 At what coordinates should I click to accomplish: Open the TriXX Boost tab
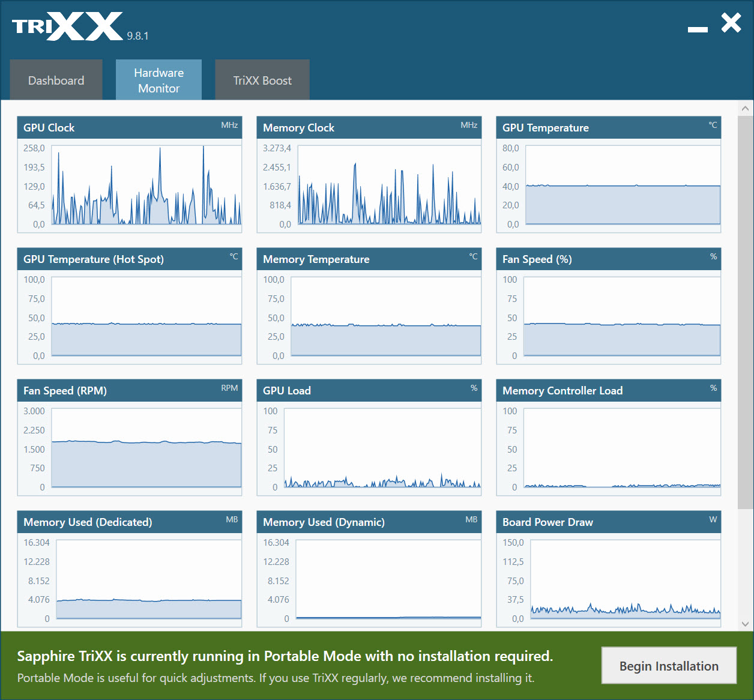tap(262, 80)
